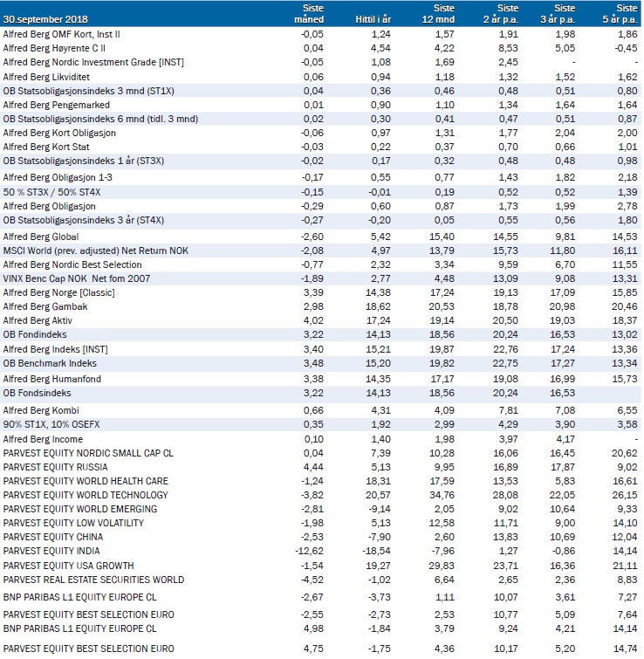Select 'PARVEST EQUITY CHINA' fund name
Viewport: 644px width, 659px height.
tap(53, 537)
